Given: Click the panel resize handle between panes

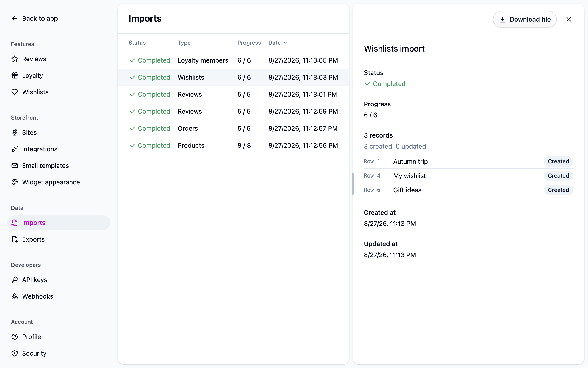Looking at the screenshot, I should point(353,184).
